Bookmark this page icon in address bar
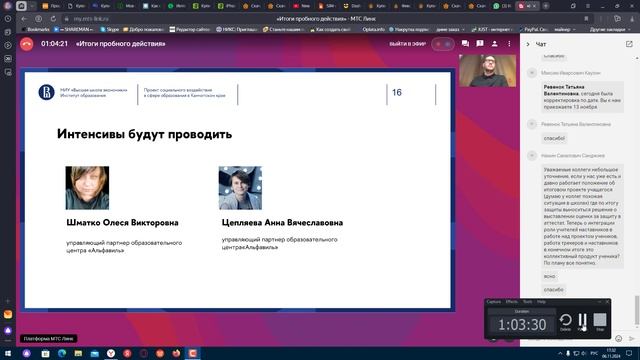The width and height of the screenshot is (640, 360). click(x=586, y=19)
